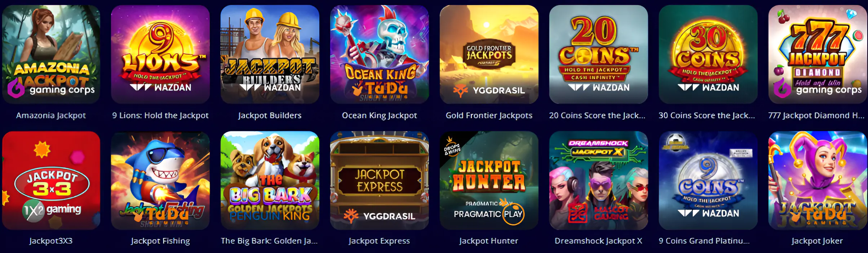Select the Jackpot Builders game image
Viewport: 868px width, 253px height.
(x=270, y=54)
